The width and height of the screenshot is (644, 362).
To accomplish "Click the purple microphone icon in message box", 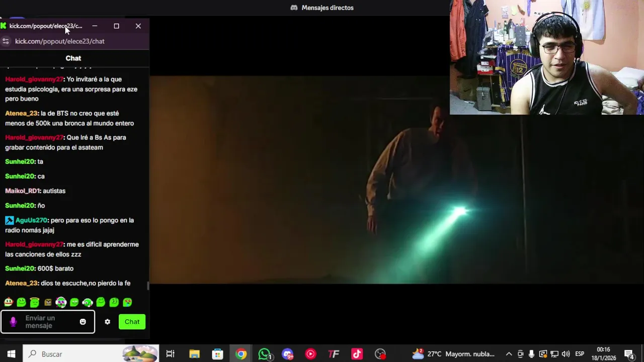I will coord(13,322).
